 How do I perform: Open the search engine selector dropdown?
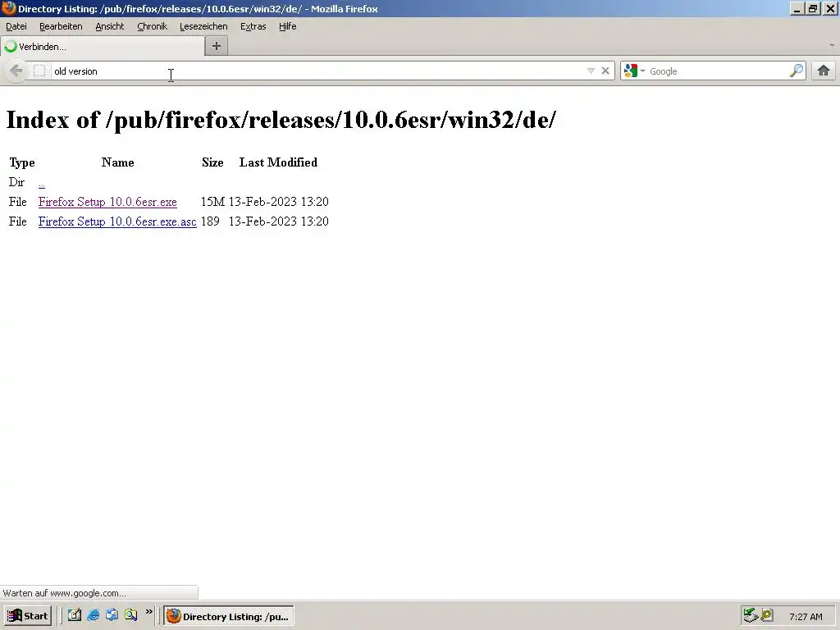tap(634, 71)
